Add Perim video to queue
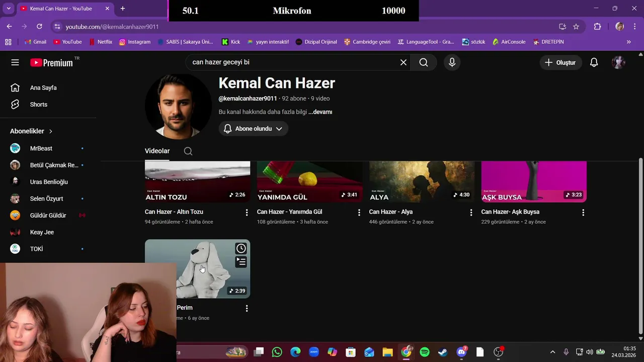Viewport: 644px width, 362px height. [x=241, y=261]
